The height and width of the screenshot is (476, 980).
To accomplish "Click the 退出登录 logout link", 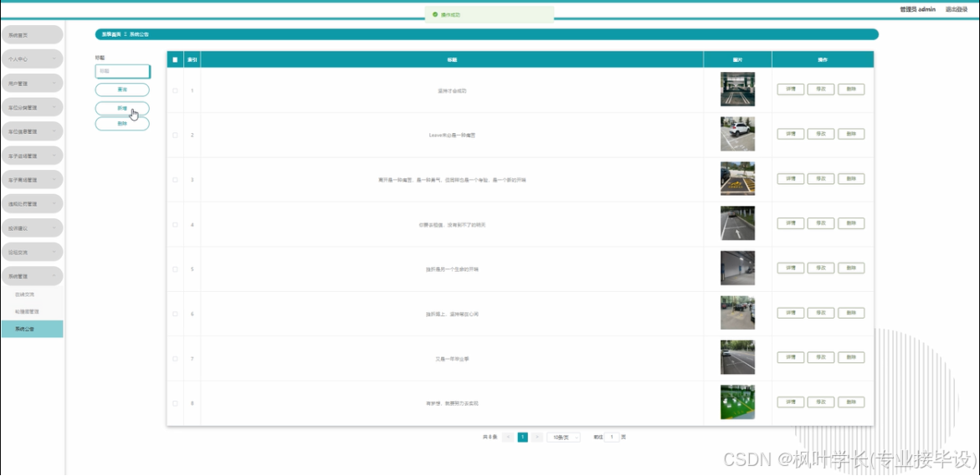I will tap(956, 9).
